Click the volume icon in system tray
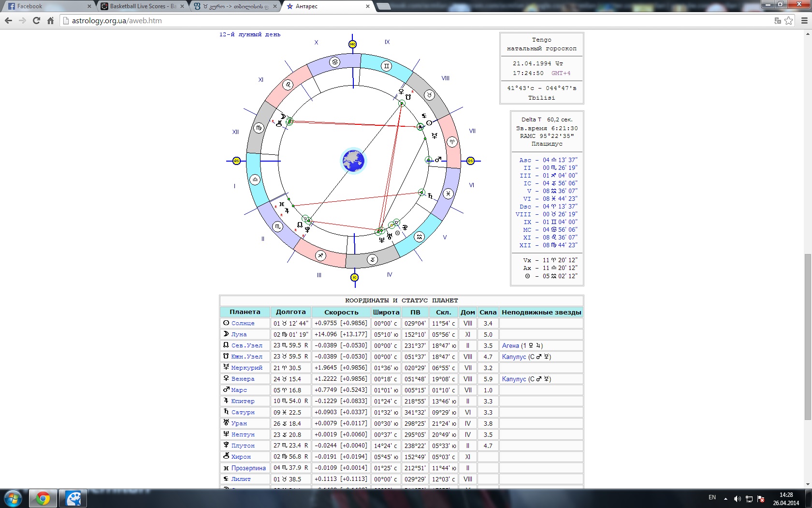Screen dimensions: 812x508 click(x=737, y=499)
